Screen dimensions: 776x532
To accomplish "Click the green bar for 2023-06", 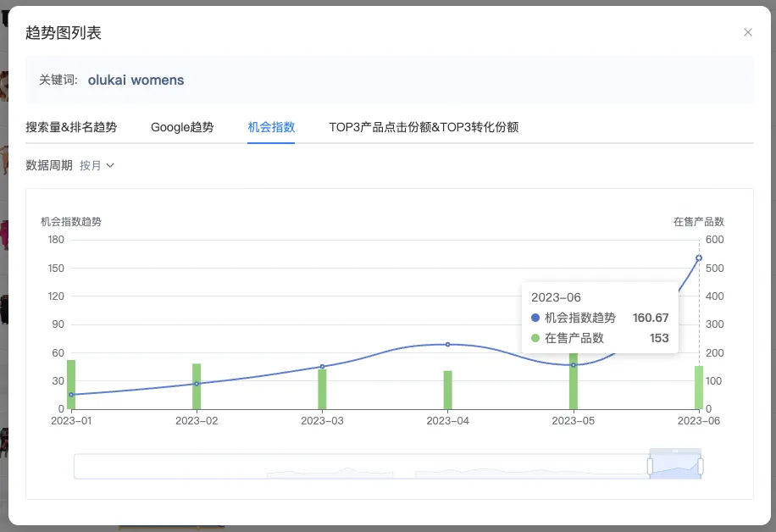I will (x=699, y=387).
